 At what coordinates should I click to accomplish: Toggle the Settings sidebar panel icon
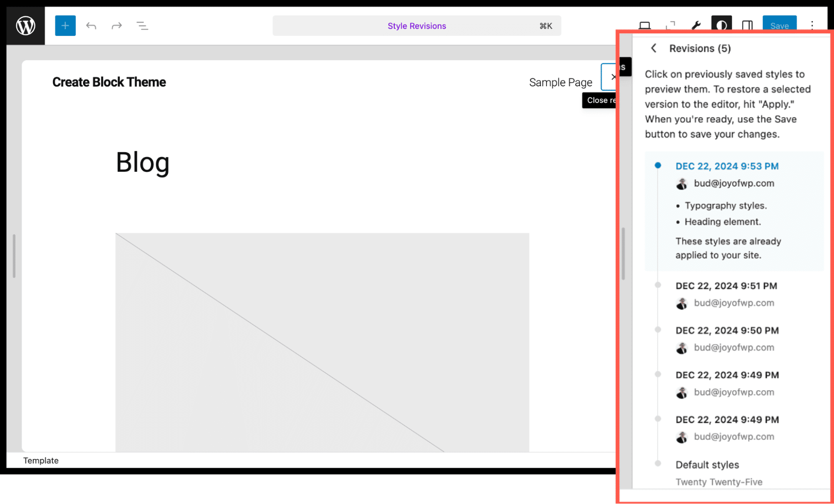[747, 25]
